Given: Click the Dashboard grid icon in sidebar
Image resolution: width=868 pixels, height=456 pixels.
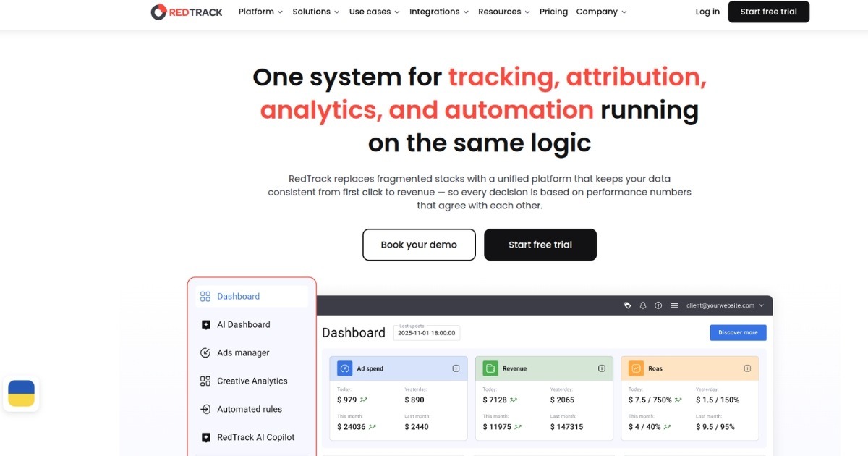Looking at the screenshot, I should pos(205,296).
